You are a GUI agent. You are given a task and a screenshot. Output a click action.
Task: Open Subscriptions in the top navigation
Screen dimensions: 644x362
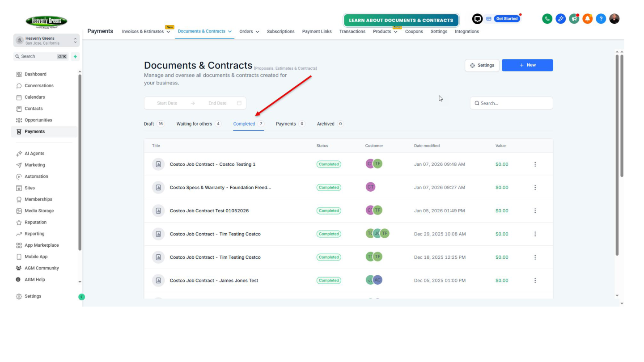(280, 32)
